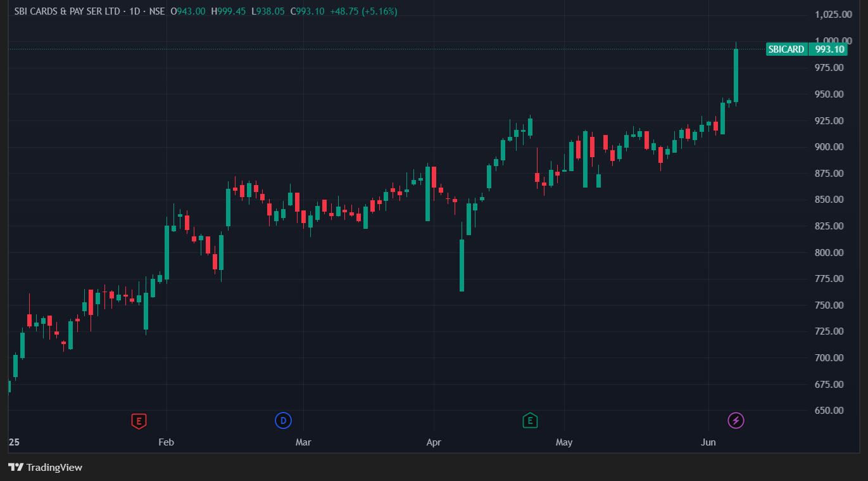868x481 pixels.
Task: Click the Feb label on time axis
Action: [x=166, y=442]
